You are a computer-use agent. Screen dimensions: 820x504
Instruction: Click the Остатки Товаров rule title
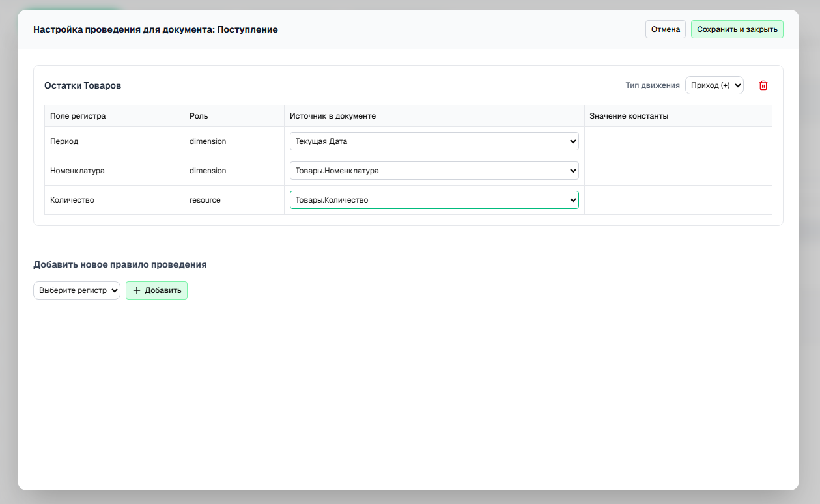tap(83, 85)
